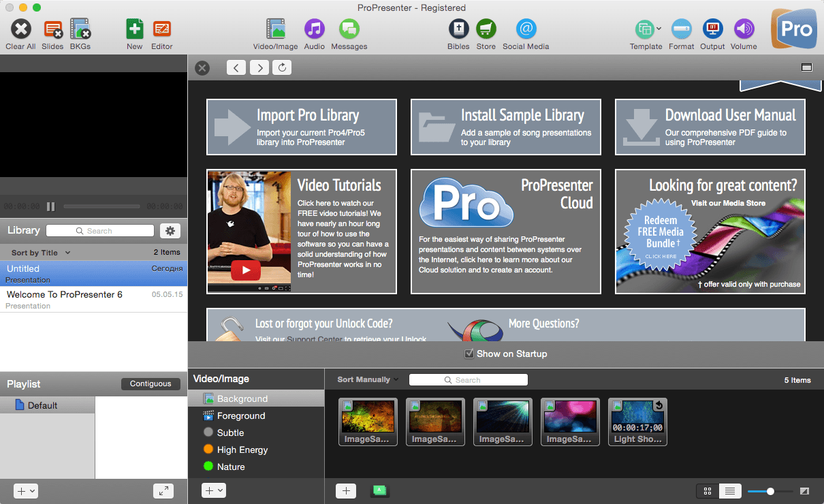Select the Subtle media category

(x=256, y=432)
